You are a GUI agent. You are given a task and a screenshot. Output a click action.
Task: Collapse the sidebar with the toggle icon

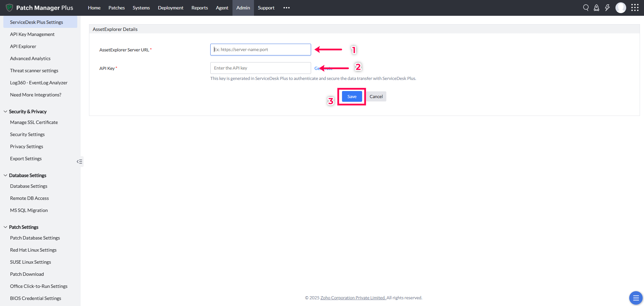[79, 162]
